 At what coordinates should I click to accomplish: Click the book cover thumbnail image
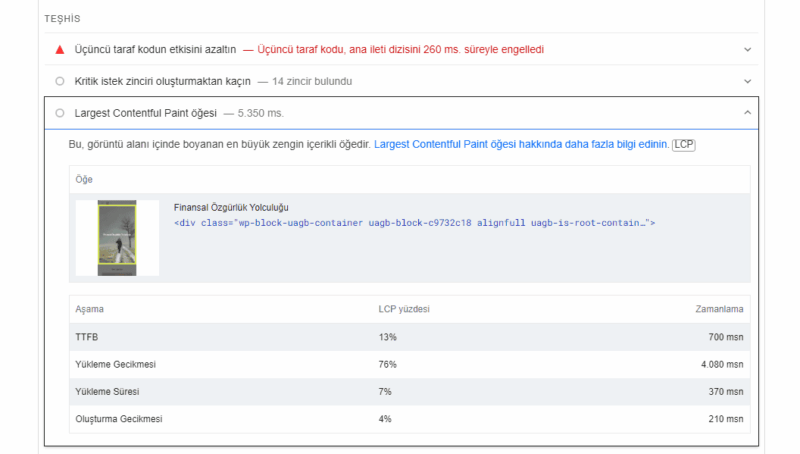[x=117, y=238]
